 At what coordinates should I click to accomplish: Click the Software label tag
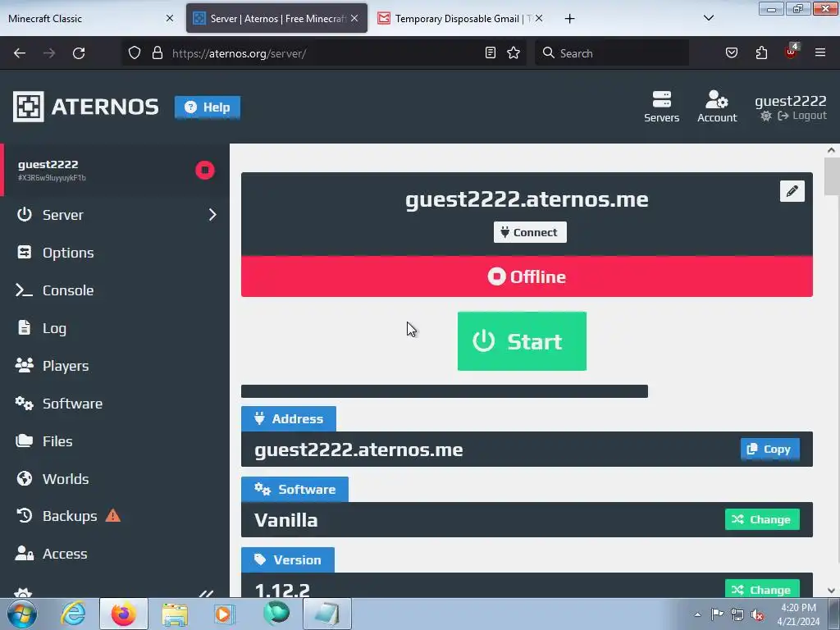tap(294, 489)
